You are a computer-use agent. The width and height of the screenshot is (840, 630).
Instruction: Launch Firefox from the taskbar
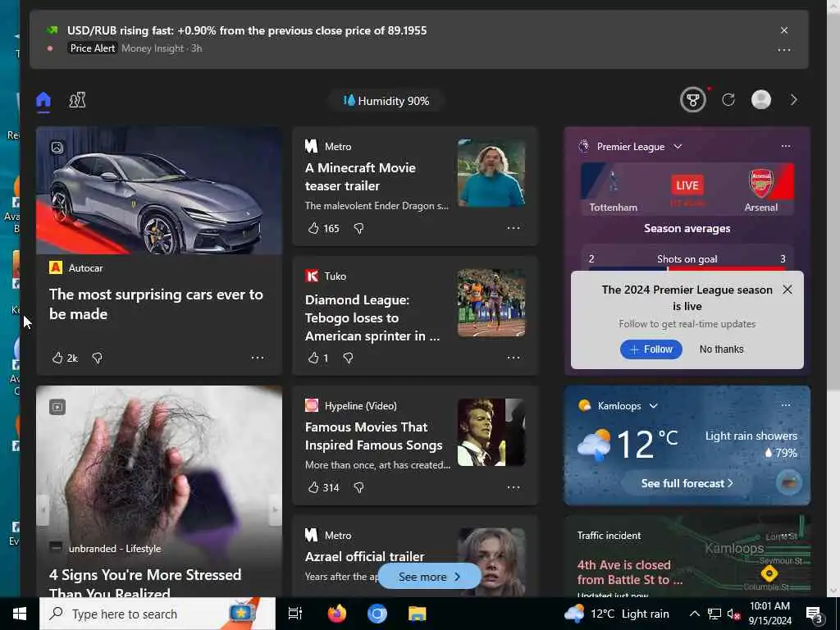point(336,614)
